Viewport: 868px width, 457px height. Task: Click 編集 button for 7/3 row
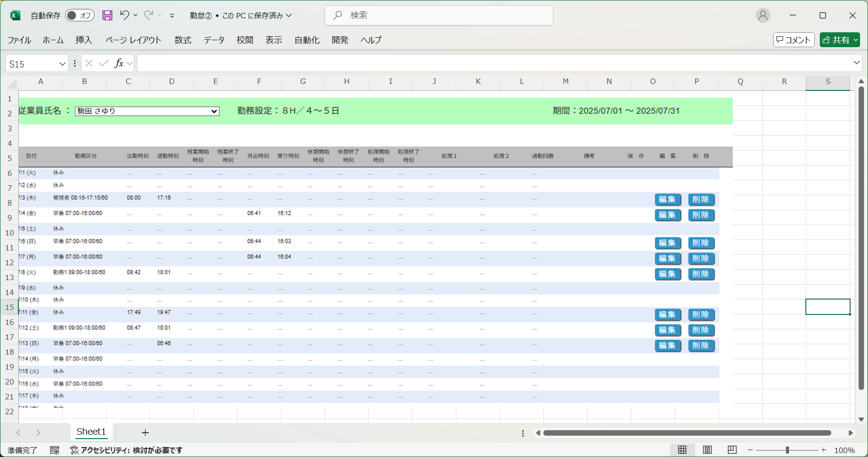(x=667, y=200)
